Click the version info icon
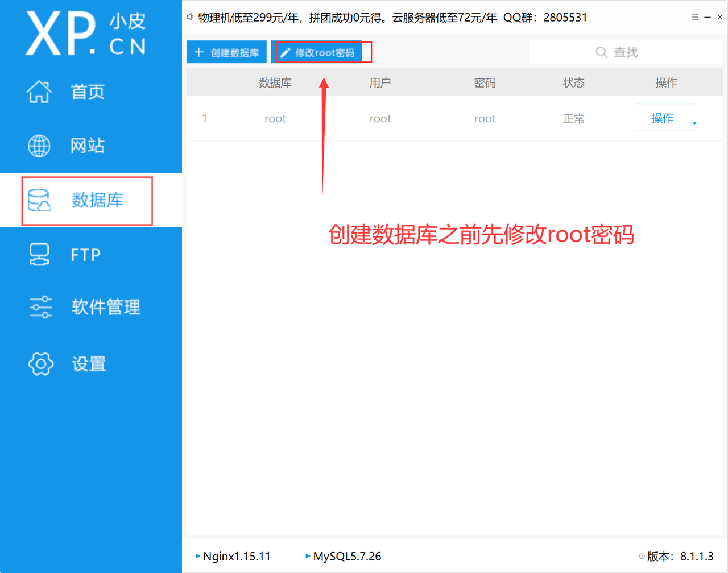Screen dimensions: 728x573 click(x=642, y=557)
